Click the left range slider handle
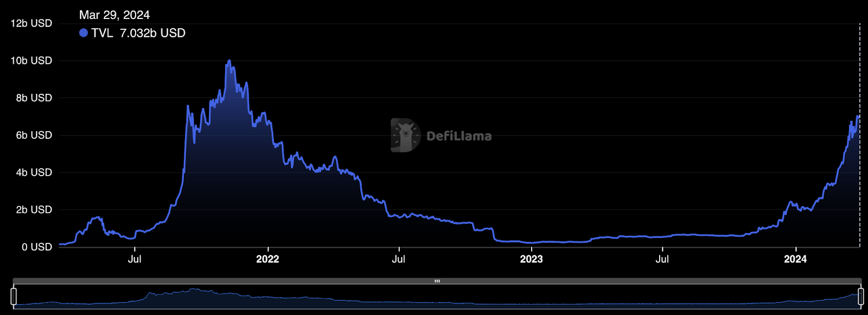 [x=14, y=297]
